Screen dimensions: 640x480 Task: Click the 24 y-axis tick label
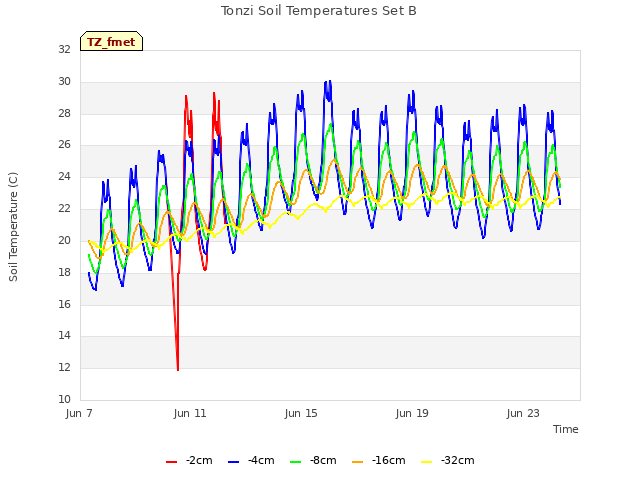(64, 177)
